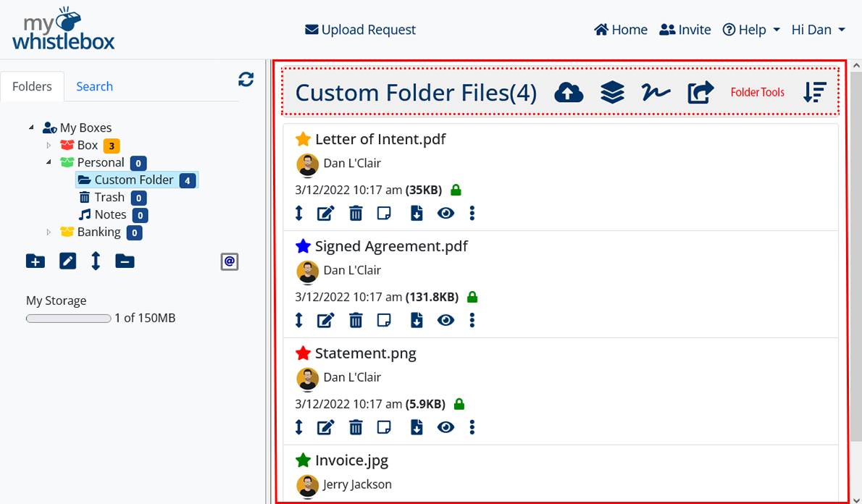Click the signature icon in folder tools
862x504 pixels.
(656, 93)
